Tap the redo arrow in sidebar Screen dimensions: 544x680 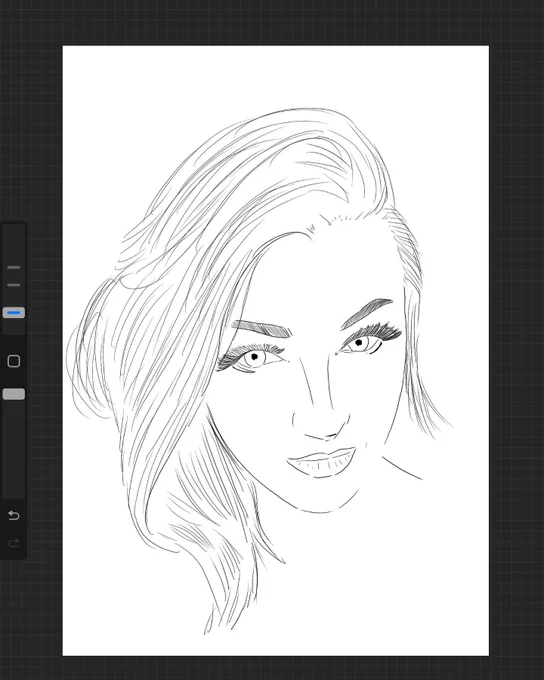click(14, 543)
